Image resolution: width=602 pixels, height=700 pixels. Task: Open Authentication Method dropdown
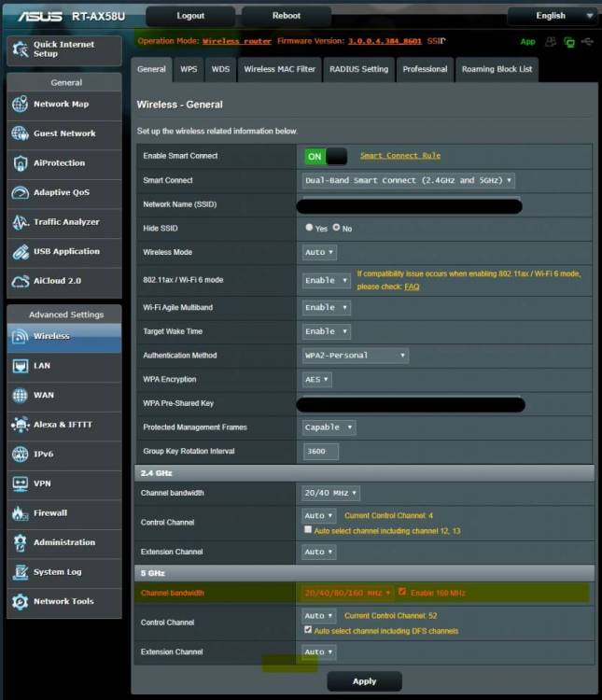point(356,356)
